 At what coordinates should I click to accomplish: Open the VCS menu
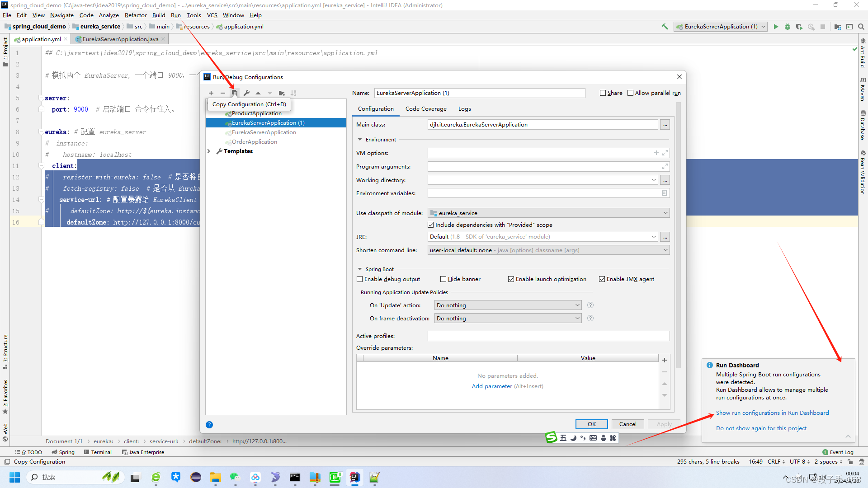[212, 15]
